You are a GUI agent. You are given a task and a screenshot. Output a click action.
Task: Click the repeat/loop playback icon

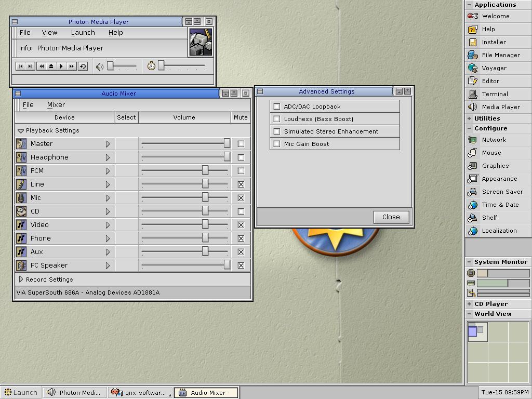click(83, 66)
